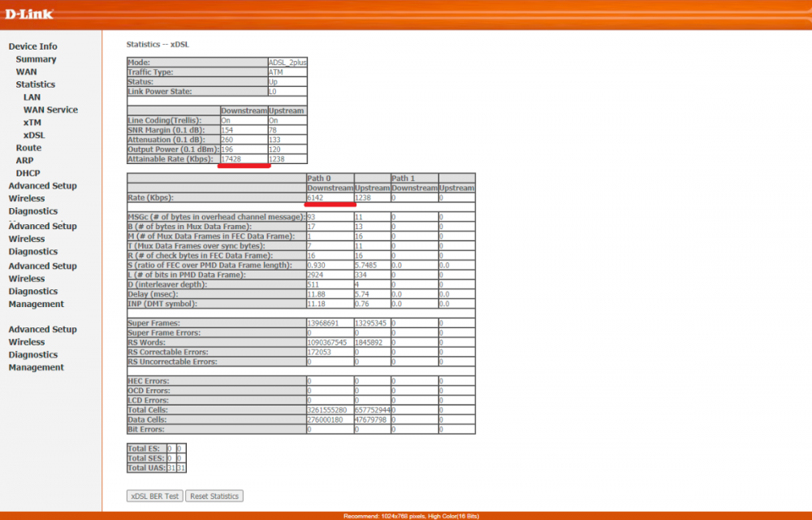Open the Device Info section
812x520 pixels.
(x=32, y=46)
